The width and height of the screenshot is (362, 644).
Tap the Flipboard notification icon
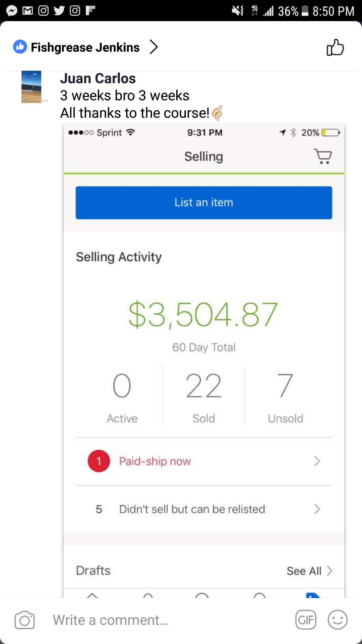[x=90, y=11]
